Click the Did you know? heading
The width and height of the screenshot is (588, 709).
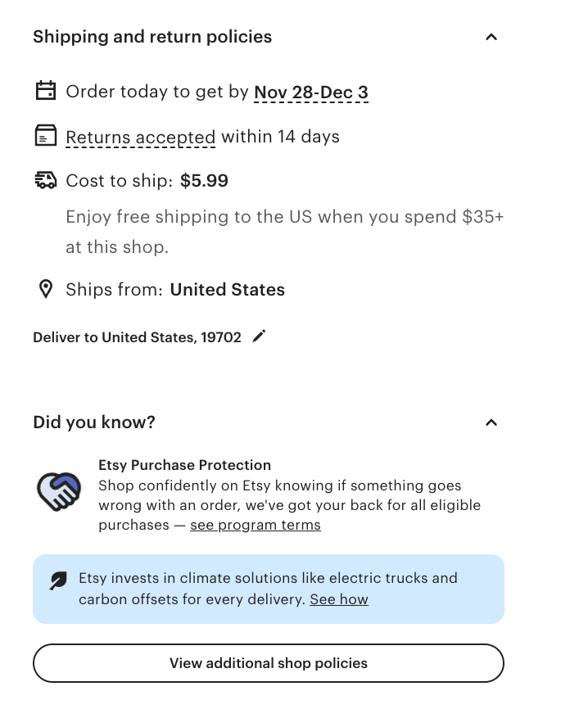tap(94, 422)
